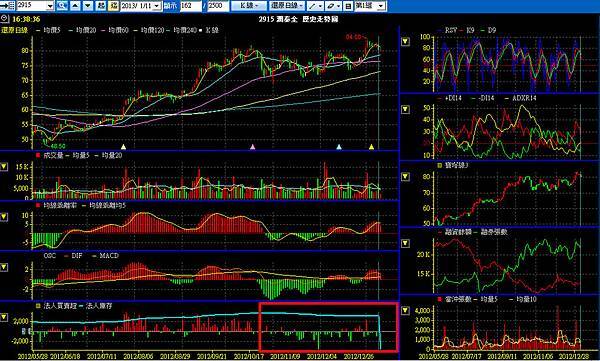Open the MACD panel indicator dropdown

(x=4, y=267)
